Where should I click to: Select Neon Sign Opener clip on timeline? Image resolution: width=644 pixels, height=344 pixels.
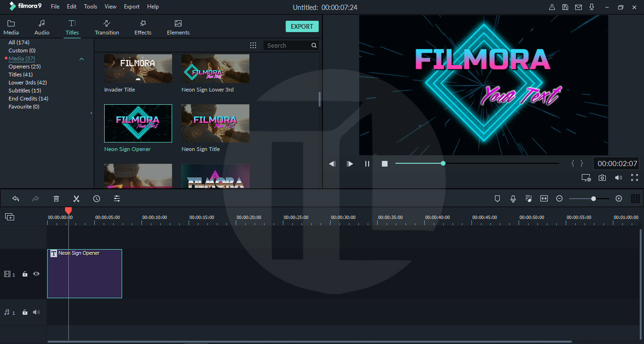click(84, 274)
